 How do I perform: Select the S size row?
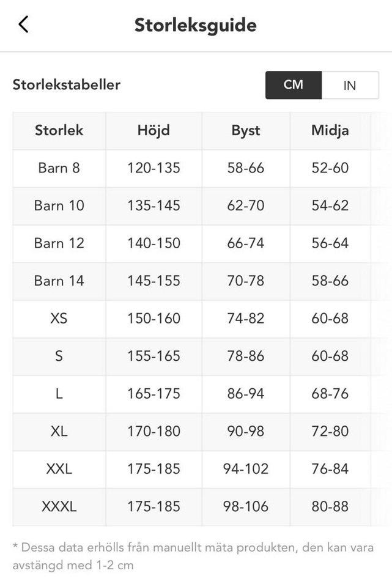59,356
